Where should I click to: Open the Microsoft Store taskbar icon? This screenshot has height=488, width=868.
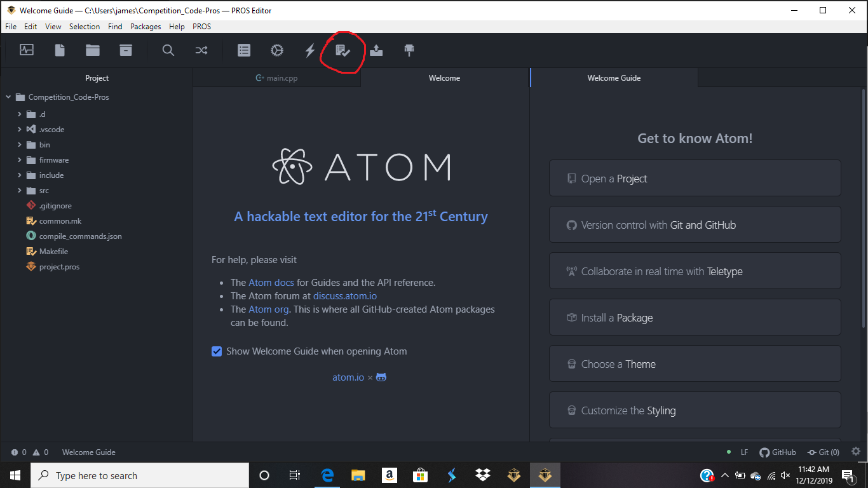pyautogui.click(x=420, y=475)
